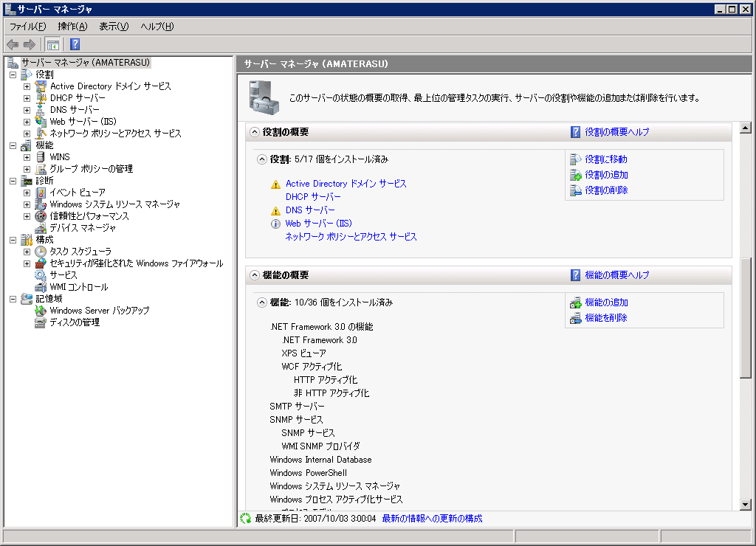Click the show/hide console tree icon

tap(53, 45)
